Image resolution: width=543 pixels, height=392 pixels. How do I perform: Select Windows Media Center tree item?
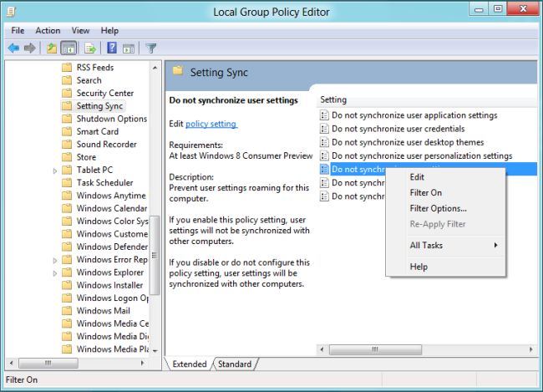[113, 323]
